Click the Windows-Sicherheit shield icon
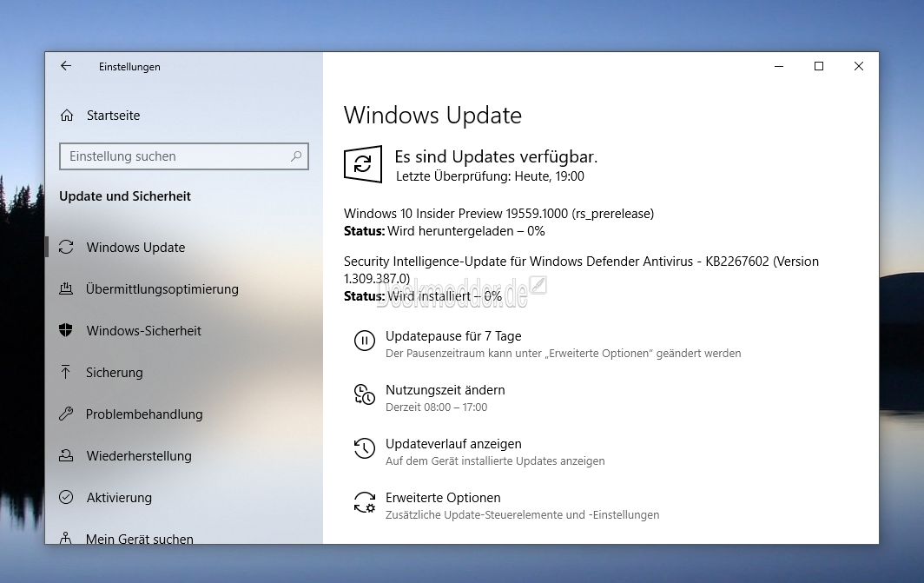 [x=66, y=331]
